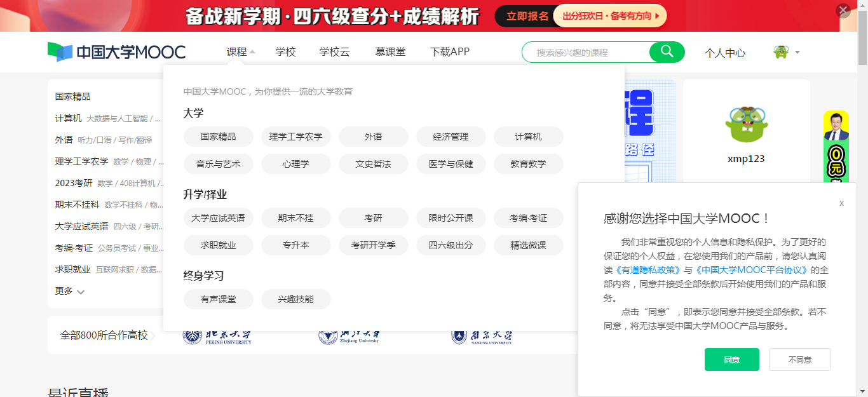Select the 限时公开课 pill

pos(451,218)
